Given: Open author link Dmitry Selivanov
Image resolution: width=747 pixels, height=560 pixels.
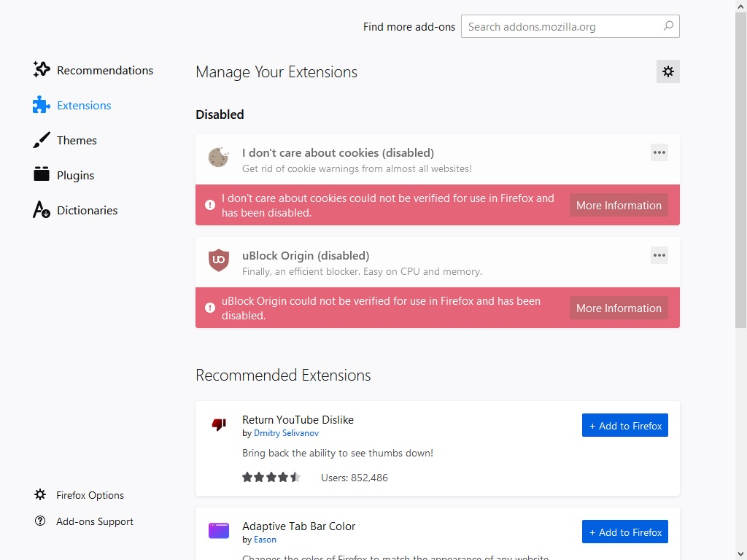Looking at the screenshot, I should point(286,433).
